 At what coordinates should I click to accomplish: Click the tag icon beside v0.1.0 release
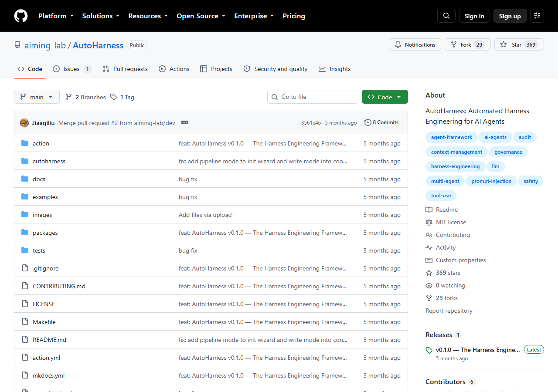point(429,350)
